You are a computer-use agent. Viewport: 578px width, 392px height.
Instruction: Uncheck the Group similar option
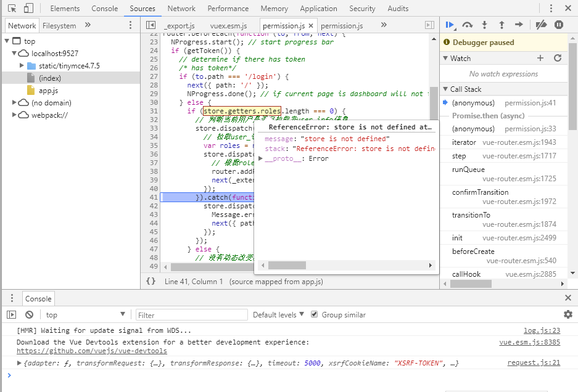tap(315, 314)
